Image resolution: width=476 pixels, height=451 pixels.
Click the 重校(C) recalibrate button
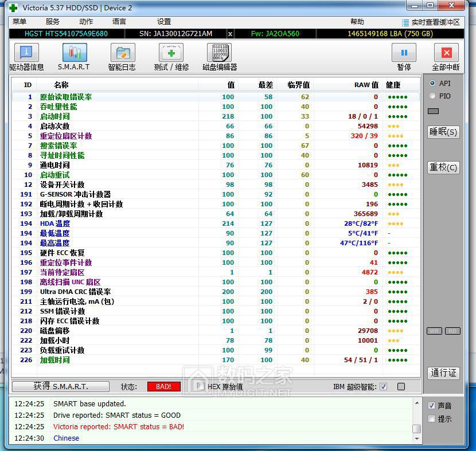tap(443, 167)
